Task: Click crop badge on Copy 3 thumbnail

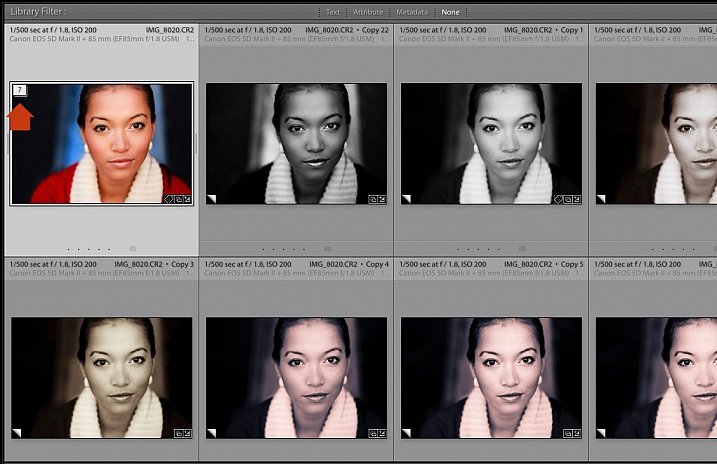Action: 178,433
